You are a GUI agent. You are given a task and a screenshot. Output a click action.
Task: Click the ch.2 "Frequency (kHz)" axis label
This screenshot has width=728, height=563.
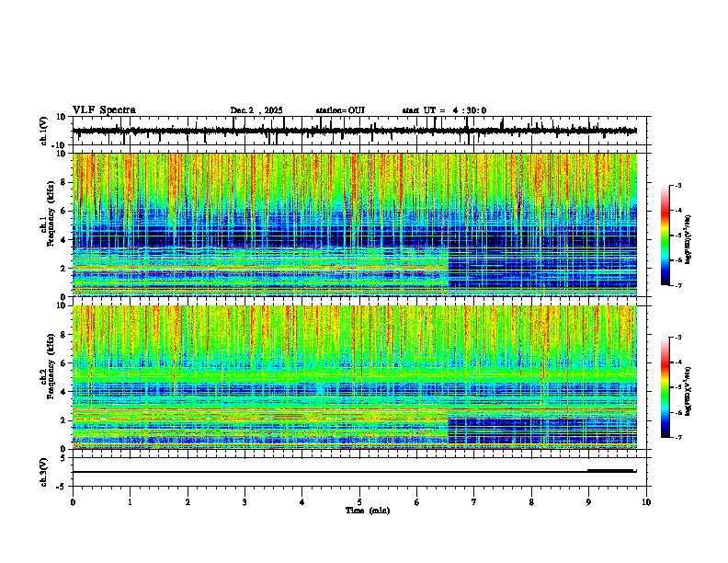(x=51, y=366)
